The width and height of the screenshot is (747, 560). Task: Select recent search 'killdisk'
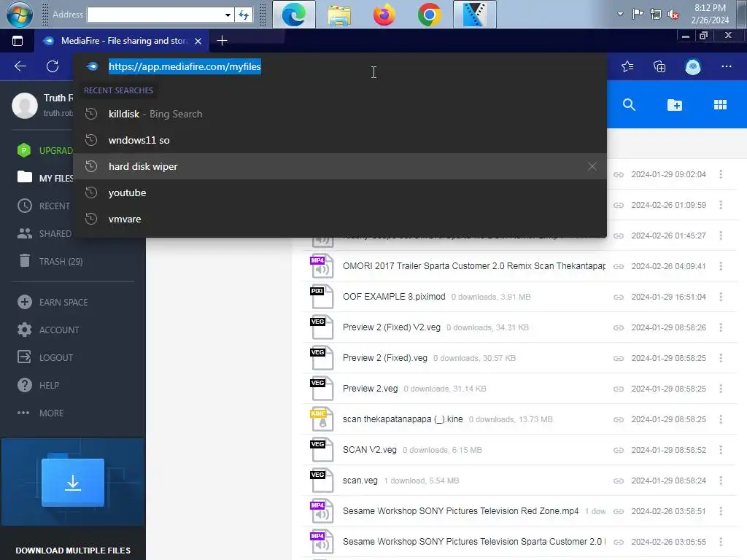[x=340, y=114]
